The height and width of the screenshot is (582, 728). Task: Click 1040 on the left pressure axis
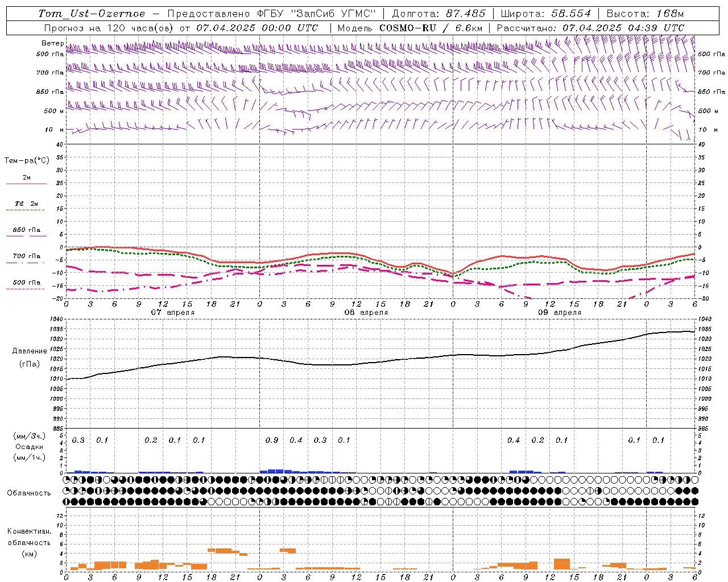(x=56, y=319)
